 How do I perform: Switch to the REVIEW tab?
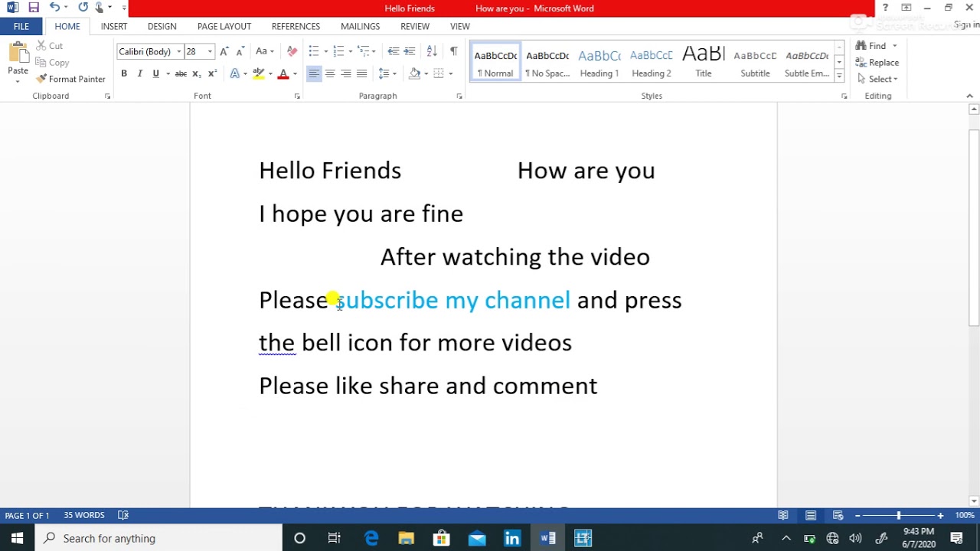click(x=415, y=26)
